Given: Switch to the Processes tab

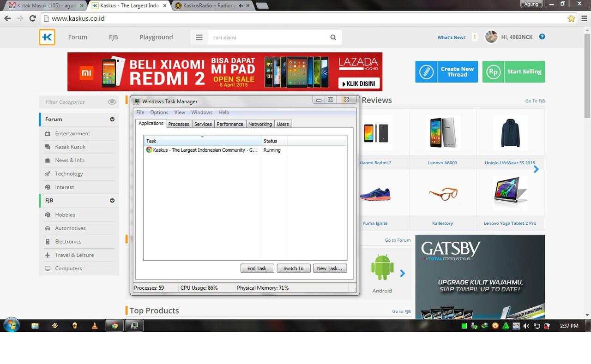Looking at the screenshot, I should pyautogui.click(x=179, y=124).
